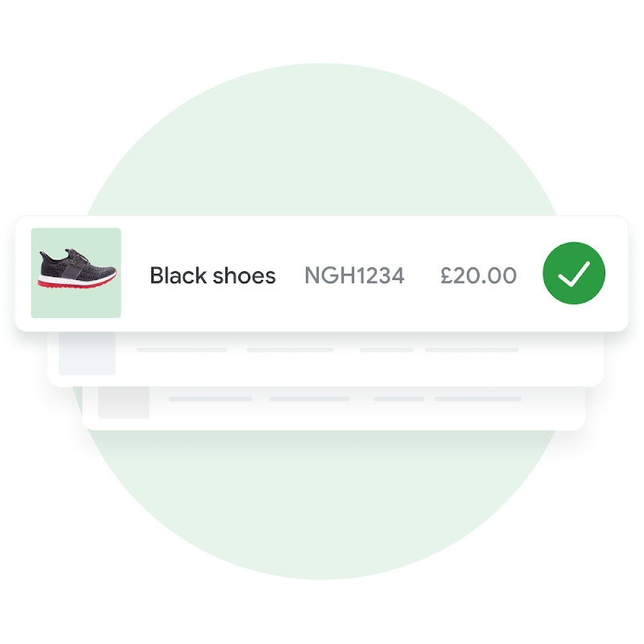Click the pale green background circle below the cards
Image resolution: width=644 pixels, height=644 pixels.
(x=321, y=506)
